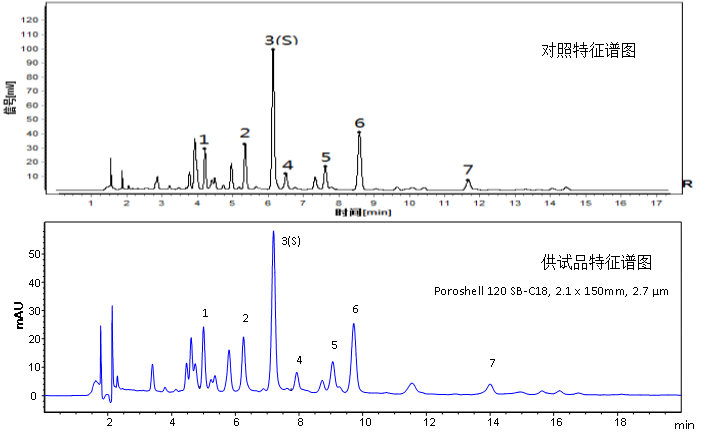This screenshot has height=440, width=714.
Task: Click peak label 1 in blue sample chromatogram
Action: point(205,313)
